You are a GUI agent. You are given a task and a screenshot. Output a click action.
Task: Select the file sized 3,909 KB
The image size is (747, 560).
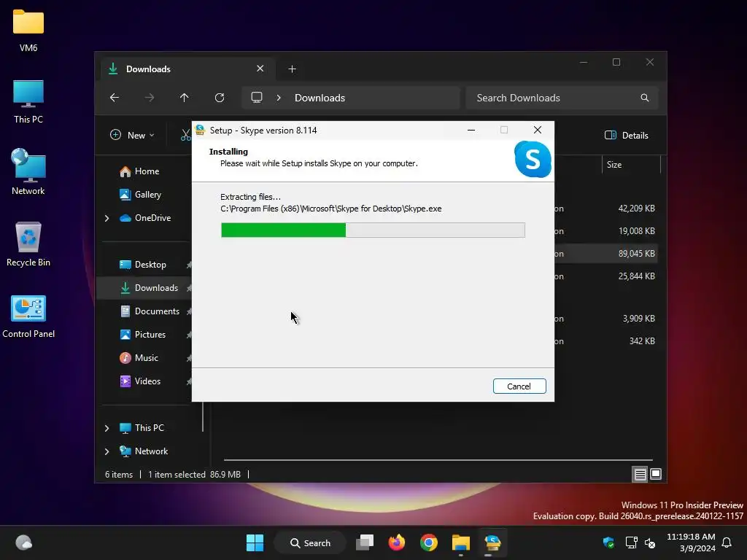(x=638, y=318)
